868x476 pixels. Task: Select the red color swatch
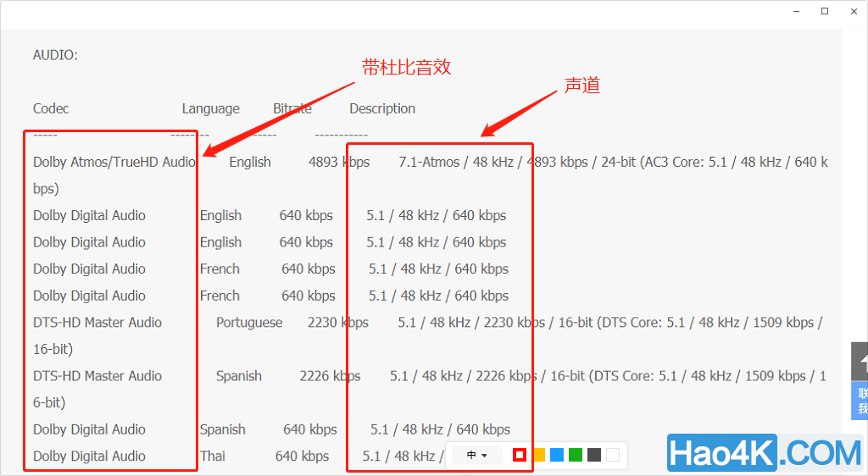tap(520, 455)
